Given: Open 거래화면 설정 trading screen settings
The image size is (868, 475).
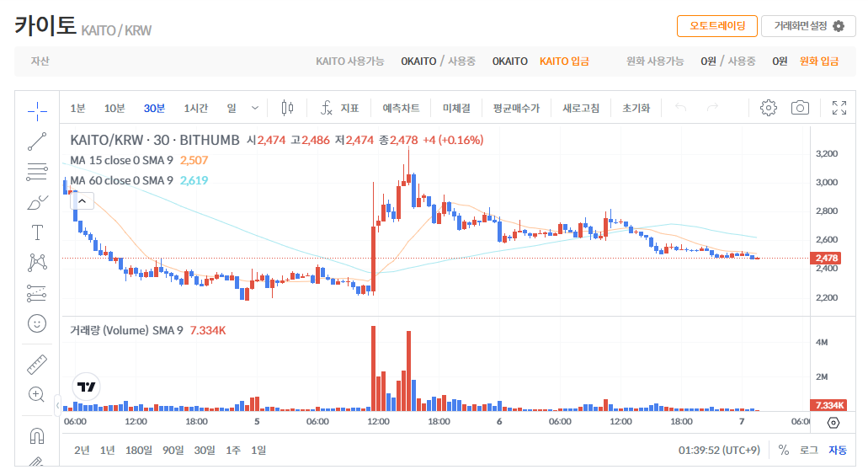Looking at the screenshot, I should click(808, 26).
